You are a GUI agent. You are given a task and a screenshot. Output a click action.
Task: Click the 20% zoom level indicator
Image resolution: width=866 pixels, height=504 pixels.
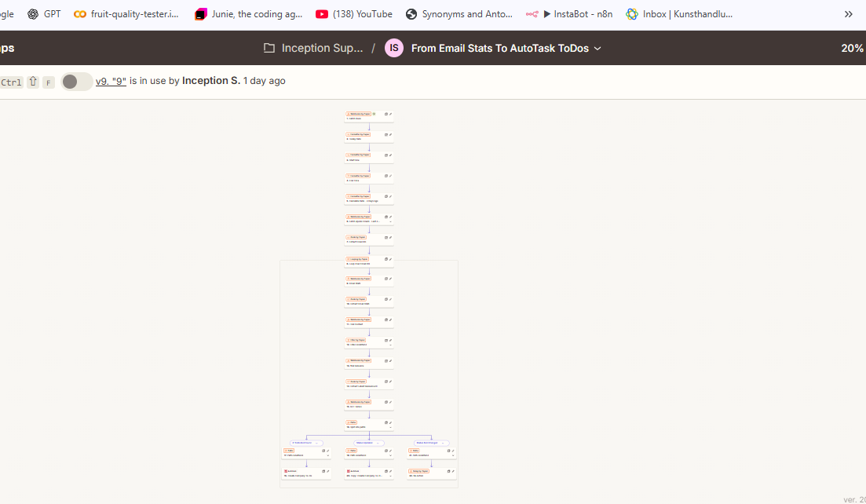coord(852,48)
